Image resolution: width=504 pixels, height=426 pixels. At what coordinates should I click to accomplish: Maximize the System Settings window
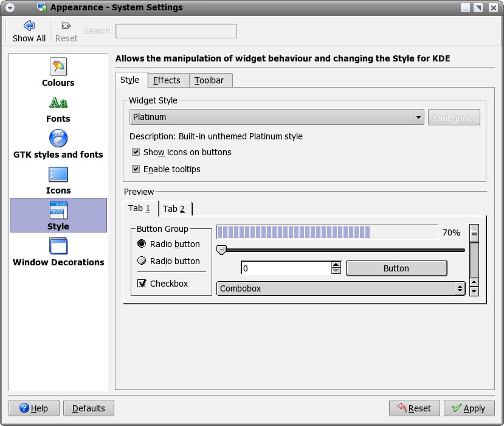coord(478,7)
